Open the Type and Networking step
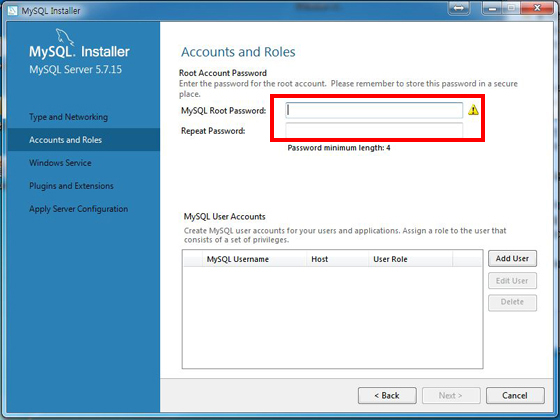560x420 pixels. [69, 117]
